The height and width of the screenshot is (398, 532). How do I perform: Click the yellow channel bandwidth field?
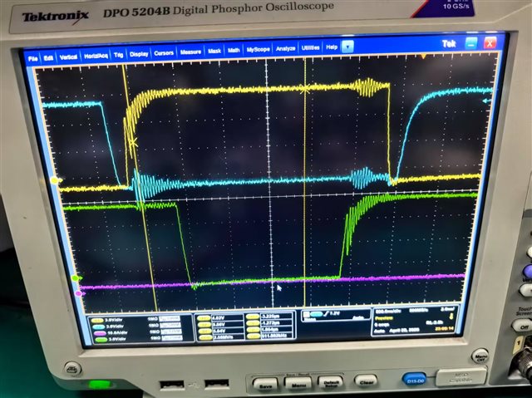170,319
